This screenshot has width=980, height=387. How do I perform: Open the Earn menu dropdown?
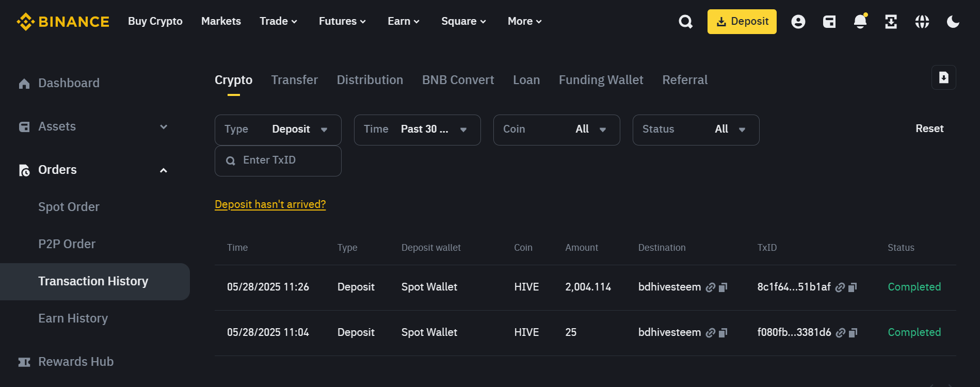(404, 21)
